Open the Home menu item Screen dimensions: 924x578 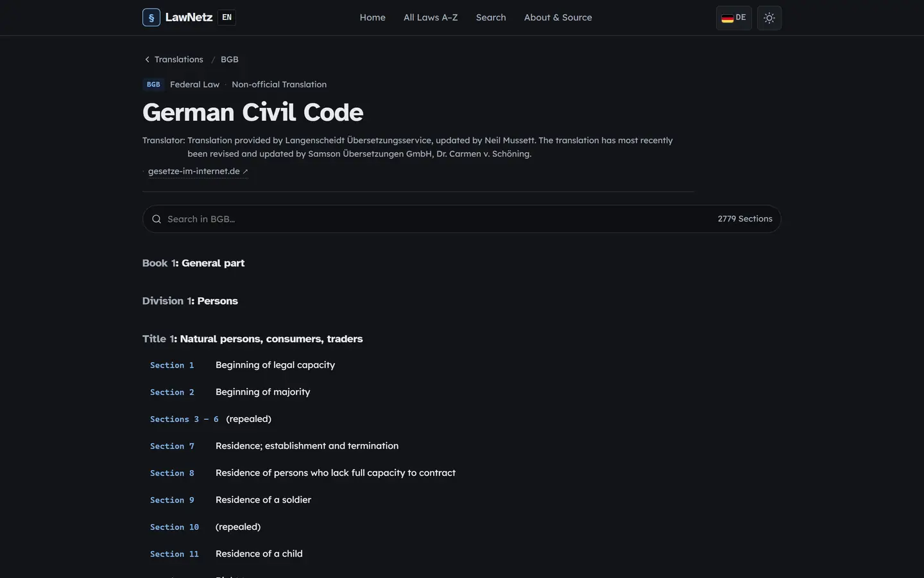[x=373, y=17]
